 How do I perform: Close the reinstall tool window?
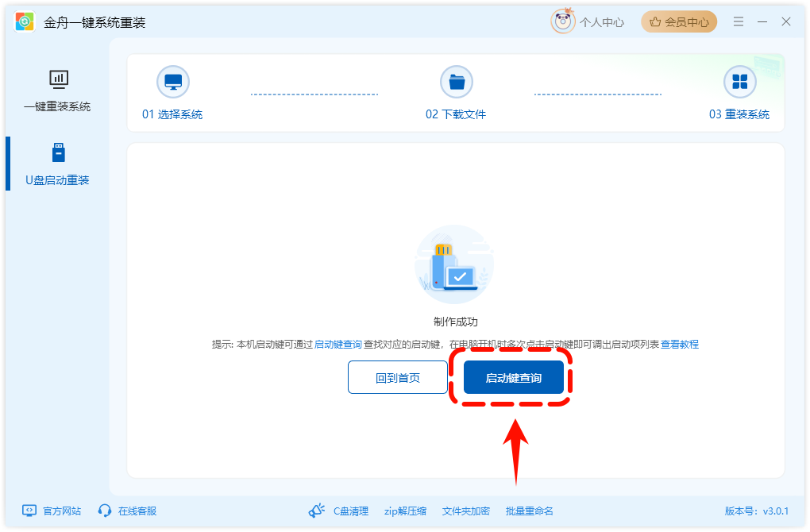[785, 21]
